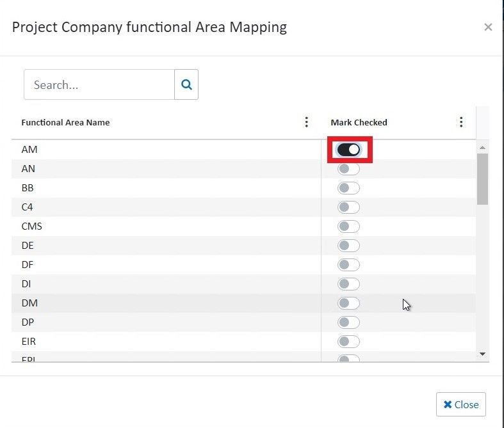The width and height of the screenshot is (504, 428).
Task: Enable the BB functional area toggle
Action: 349,188
